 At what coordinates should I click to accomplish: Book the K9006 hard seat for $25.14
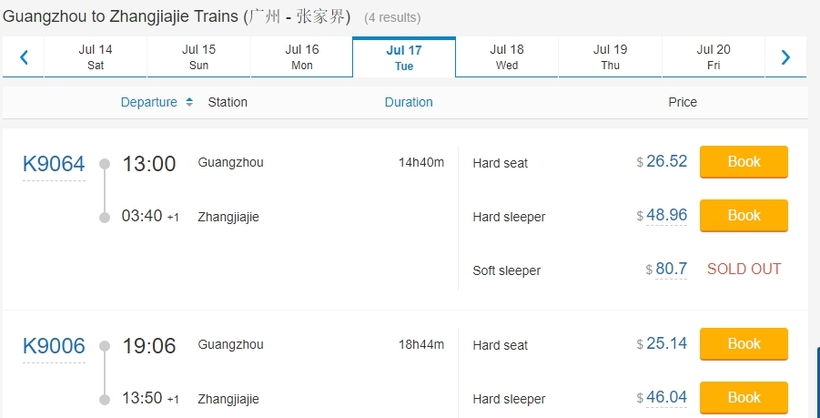pos(744,344)
